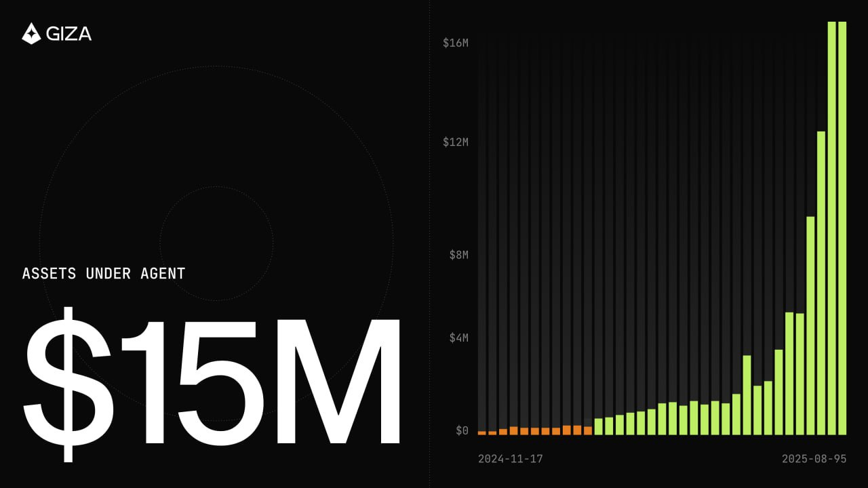This screenshot has width=868, height=488.
Task: Click the first green bar after orange bars
Action: (598, 426)
